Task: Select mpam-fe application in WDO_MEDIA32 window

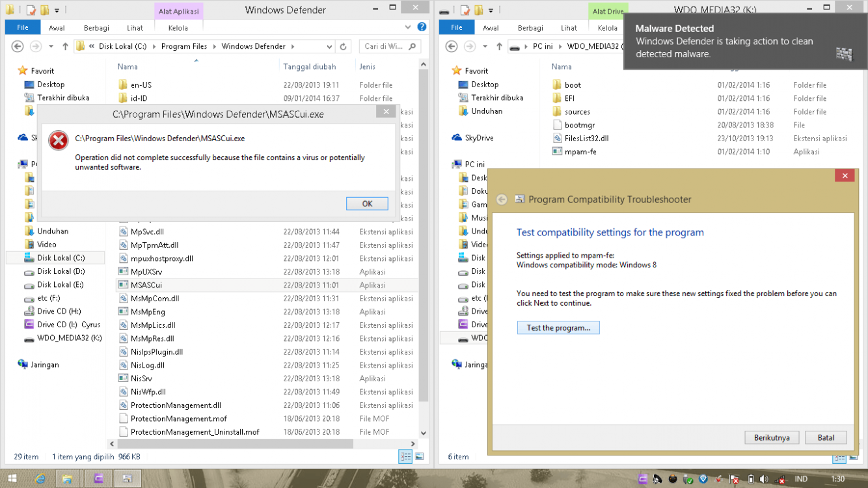Action: (580, 152)
